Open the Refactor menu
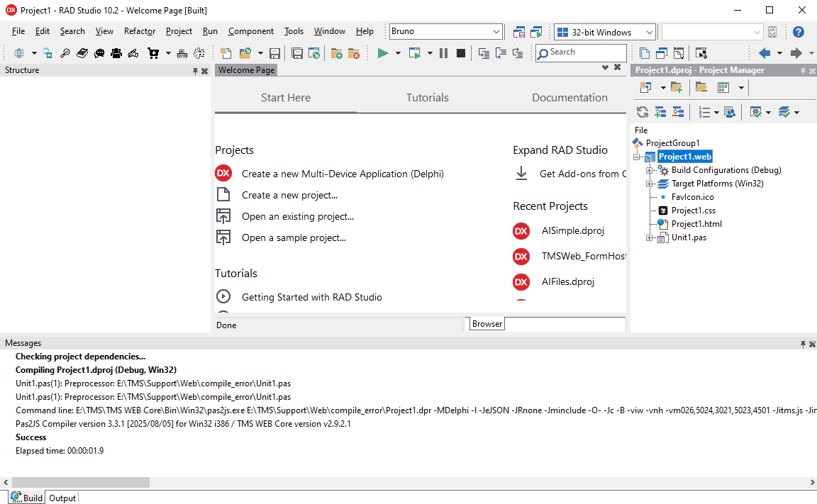 pyautogui.click(x=139, y=31)
